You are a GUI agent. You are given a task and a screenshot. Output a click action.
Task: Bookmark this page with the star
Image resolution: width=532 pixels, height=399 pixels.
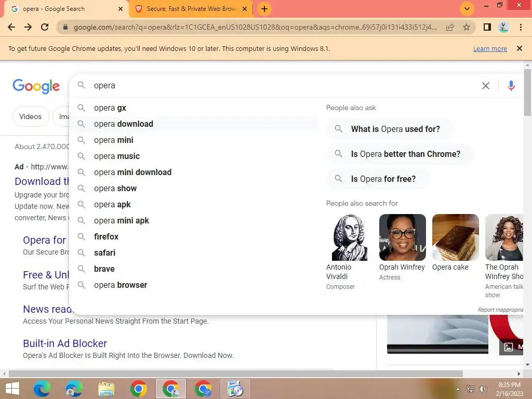coord(467,27)
